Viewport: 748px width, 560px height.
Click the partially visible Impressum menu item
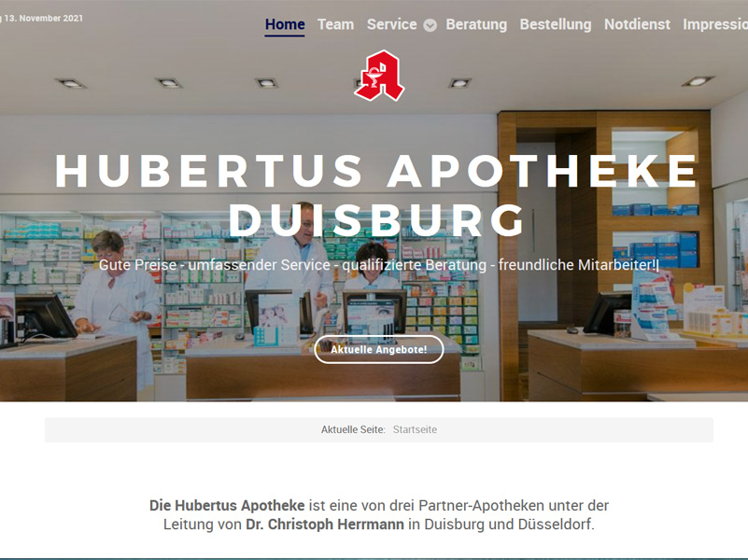[715, 24]
